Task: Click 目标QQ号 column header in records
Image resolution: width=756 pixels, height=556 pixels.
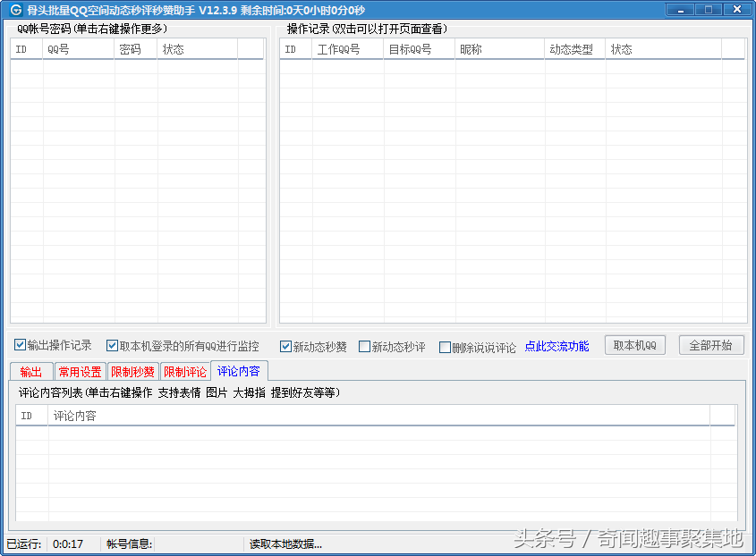Action: (419, 49)
